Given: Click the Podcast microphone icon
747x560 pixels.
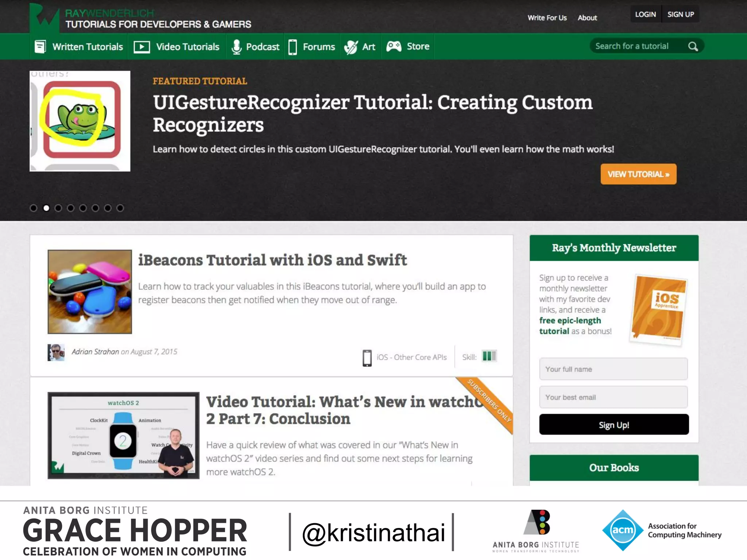Looking at the screenshot, I should (236, 47).
